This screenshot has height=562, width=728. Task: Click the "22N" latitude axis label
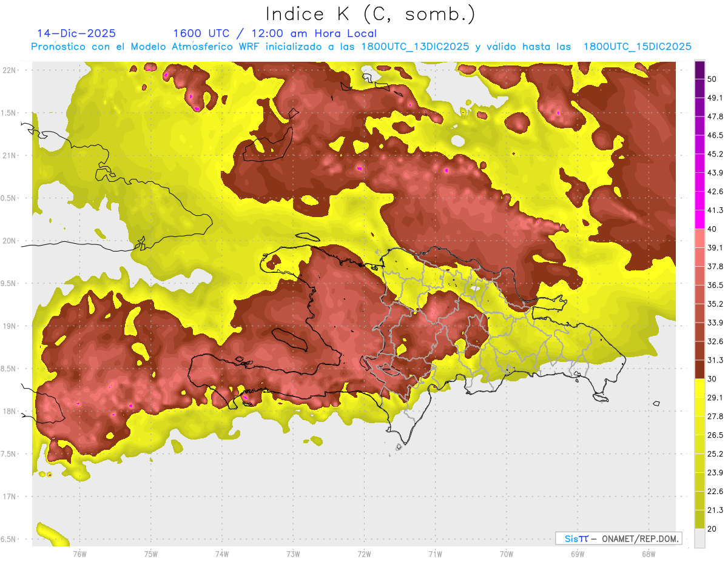point(9,70)
